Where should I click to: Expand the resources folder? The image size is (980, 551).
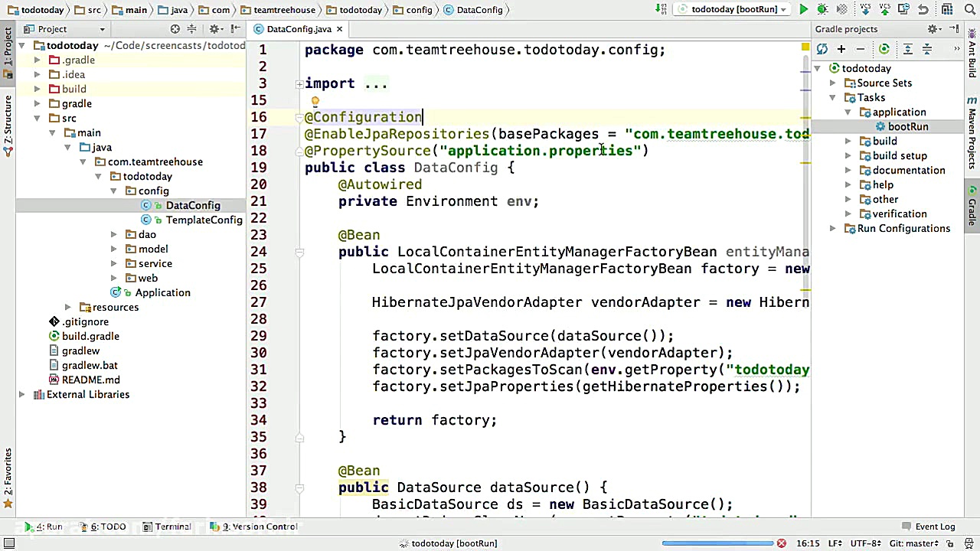click(67, 308)
